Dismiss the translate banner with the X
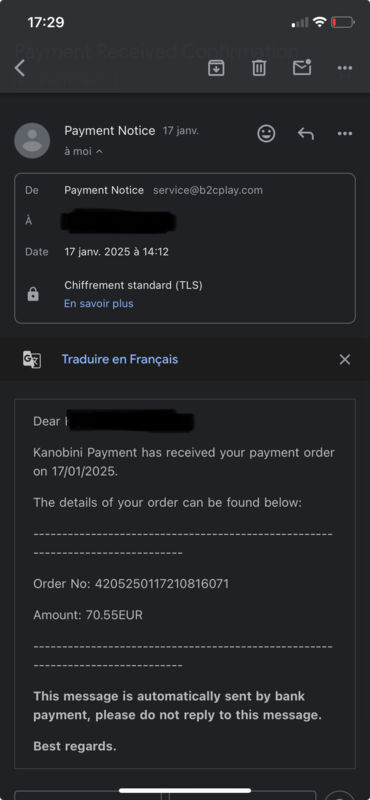 point(345,360)
